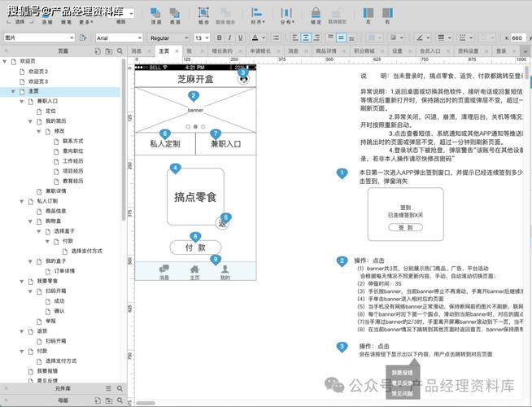Edit the x position field showing 660

point(517,37)
